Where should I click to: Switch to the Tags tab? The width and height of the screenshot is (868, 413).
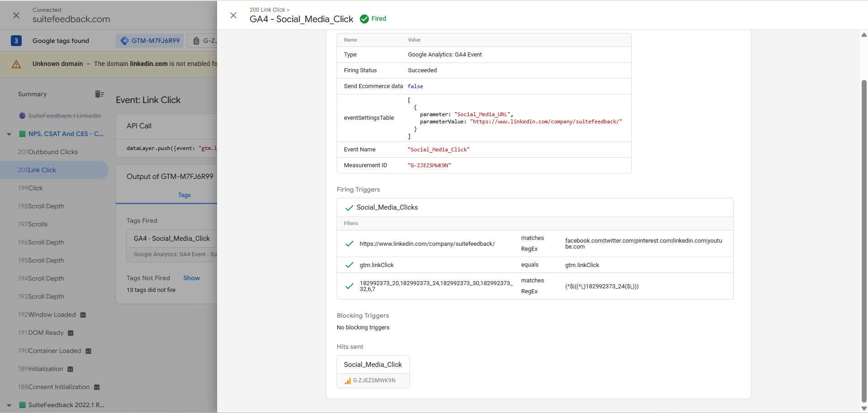pos(184,195)
